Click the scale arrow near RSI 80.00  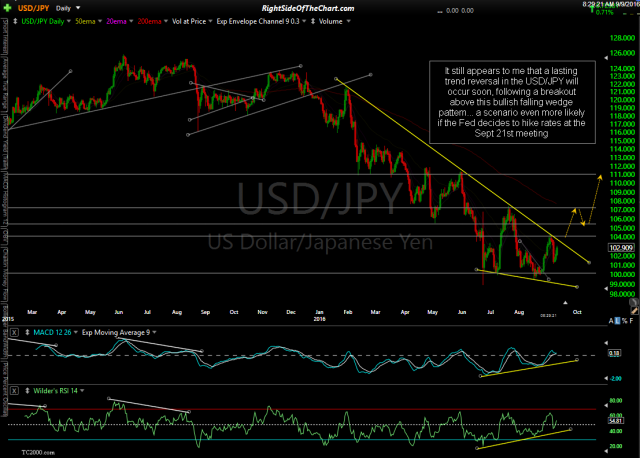pos(606,407)
